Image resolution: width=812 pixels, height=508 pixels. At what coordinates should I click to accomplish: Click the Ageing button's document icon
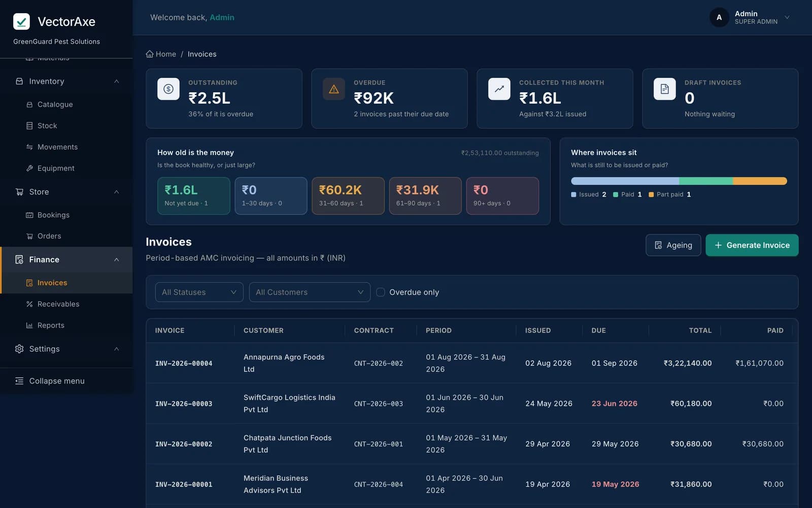pos(658,245)
